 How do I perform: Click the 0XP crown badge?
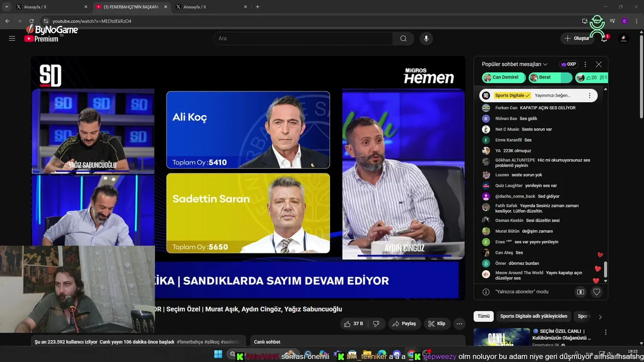coord(569,64)
